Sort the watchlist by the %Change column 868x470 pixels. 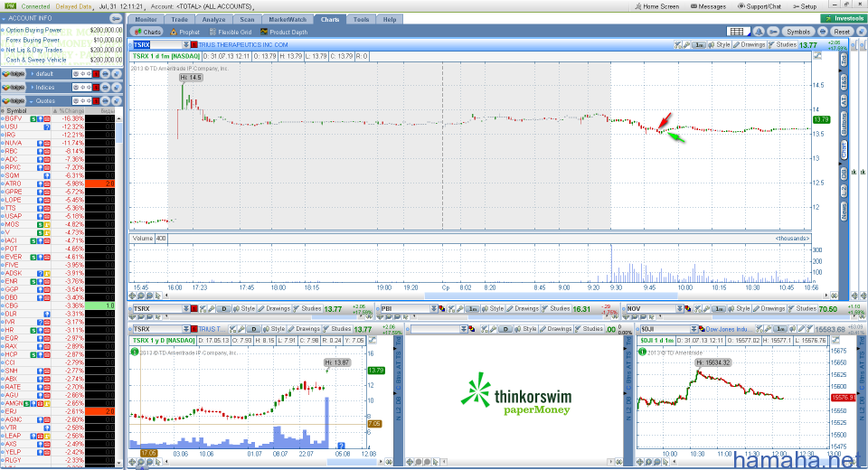68,111
